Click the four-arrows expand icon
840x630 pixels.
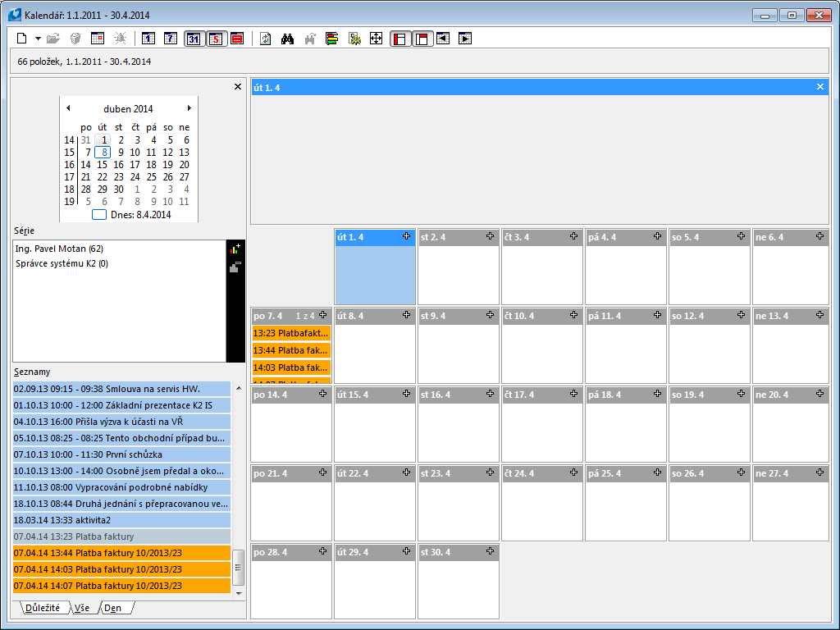click(376, 39)
